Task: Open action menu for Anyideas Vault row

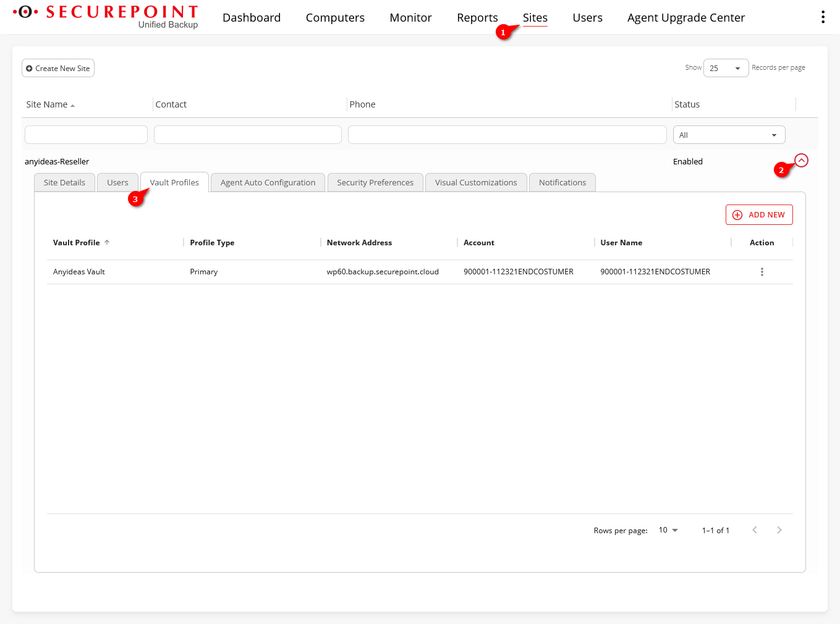Action: coord(762,272)
